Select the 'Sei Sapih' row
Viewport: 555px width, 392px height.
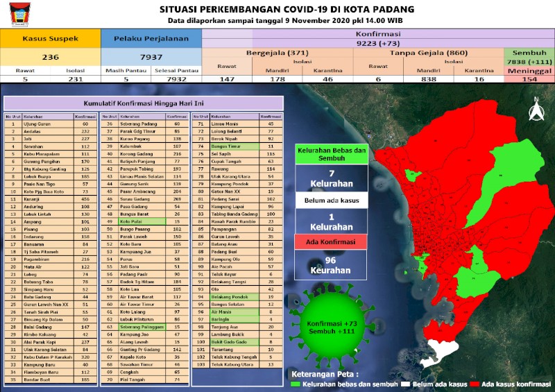[x=237, y=154]
